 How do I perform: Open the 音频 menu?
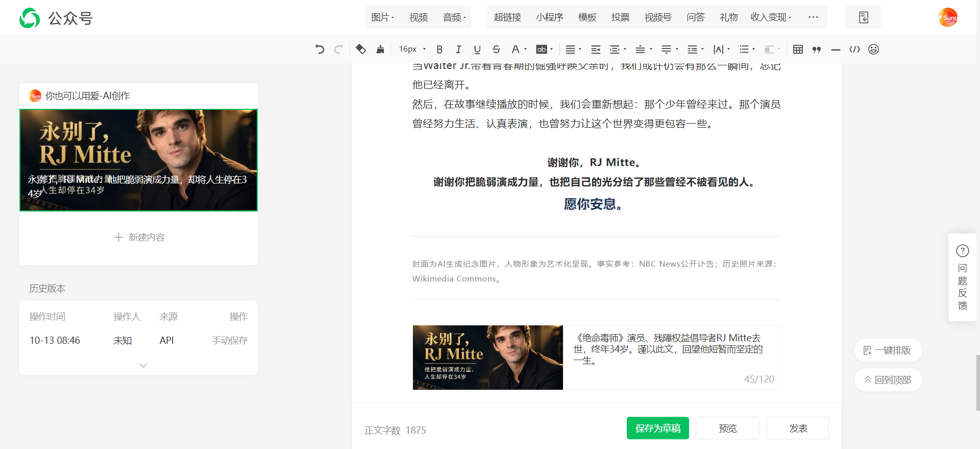click(454, 17)
